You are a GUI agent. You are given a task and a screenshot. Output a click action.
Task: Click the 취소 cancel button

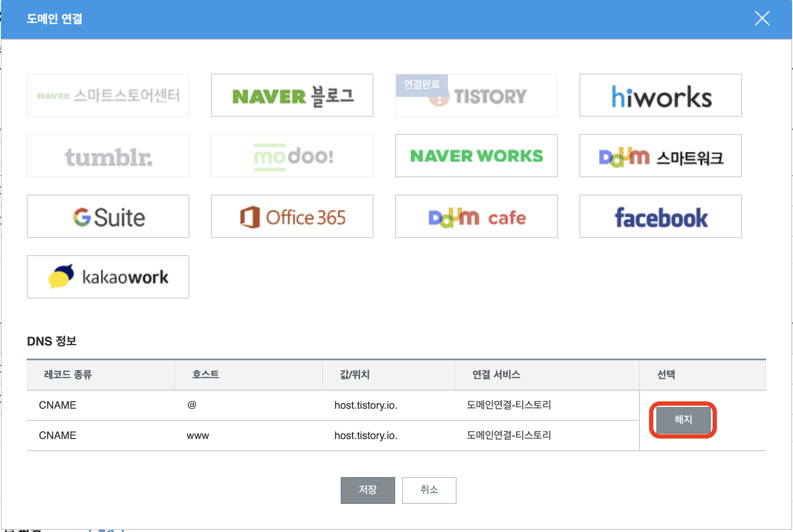pos(429,490)
